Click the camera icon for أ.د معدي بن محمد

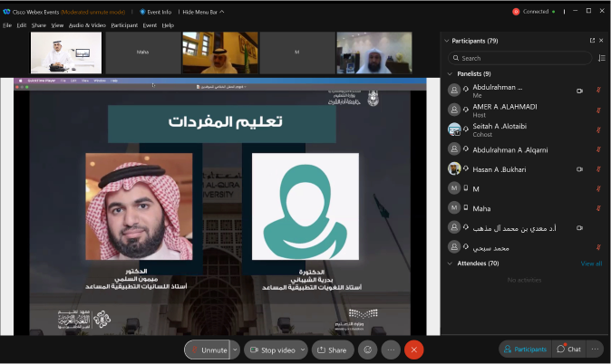tap(579, 228)
